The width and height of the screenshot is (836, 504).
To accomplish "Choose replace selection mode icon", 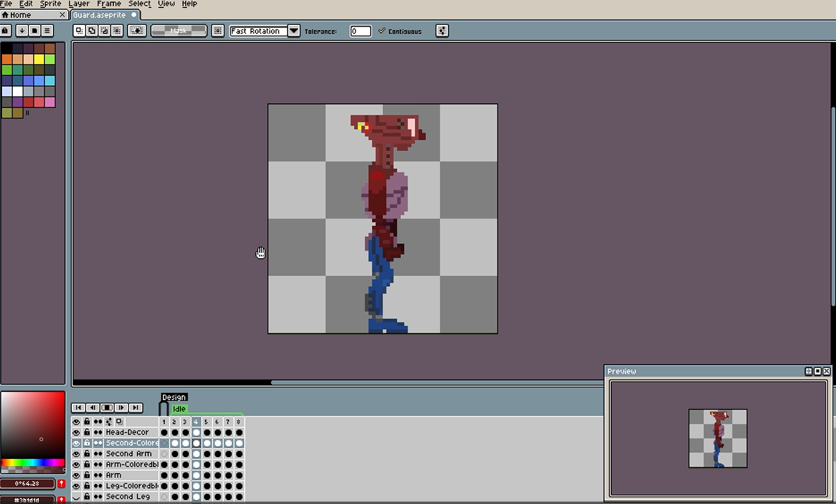I will tap(79, 30).
